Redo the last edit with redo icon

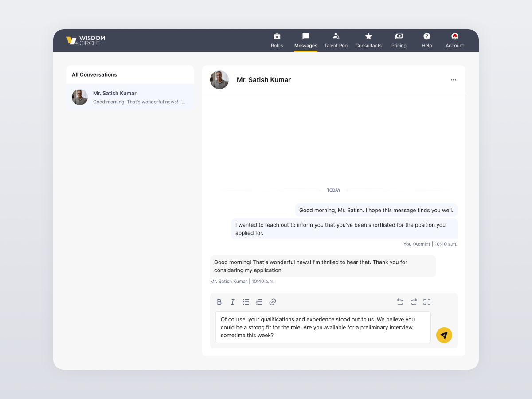pyautogui.click(x=414, y=302)
